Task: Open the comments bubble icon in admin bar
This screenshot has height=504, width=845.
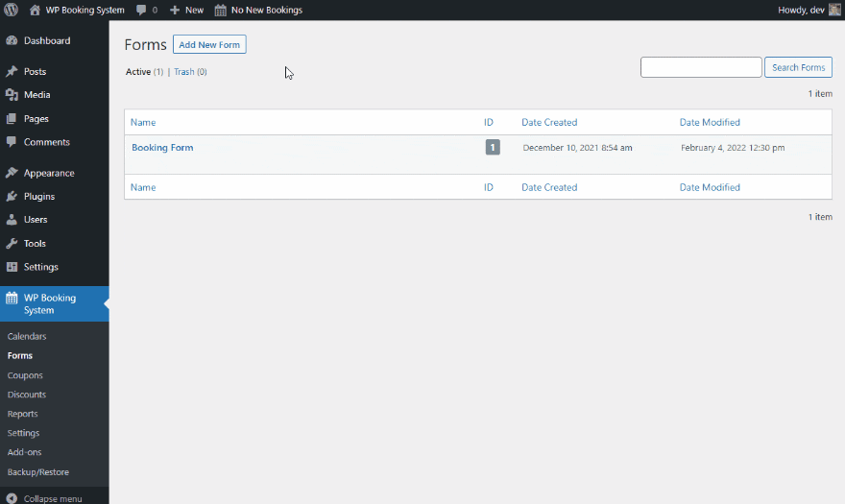Action: click(x=141, y=11)
